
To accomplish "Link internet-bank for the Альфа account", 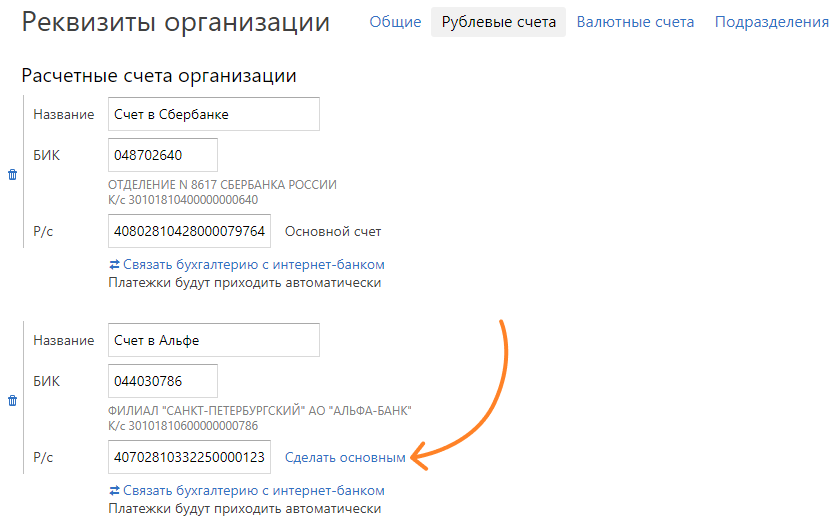I will click(x=247, y=490).
